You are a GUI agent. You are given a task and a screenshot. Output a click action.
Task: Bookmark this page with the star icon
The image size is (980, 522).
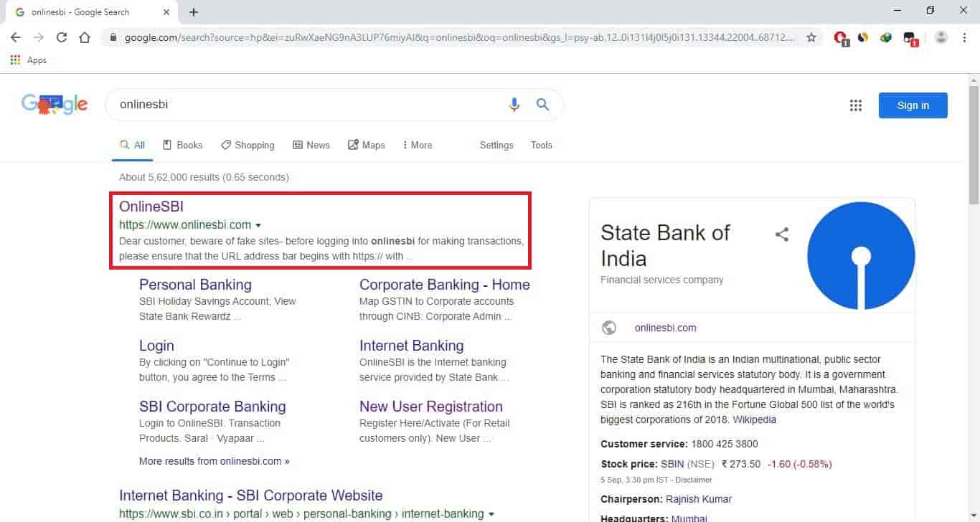pos(811,37)
